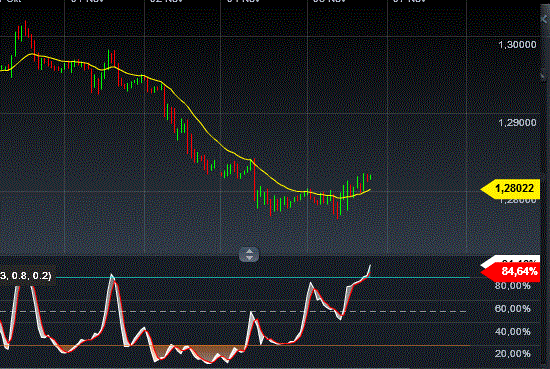Click the 60,00% oscillator axis label
Image resolution: width=550 pixels, height=369 pixels.
tap(512, 309)
